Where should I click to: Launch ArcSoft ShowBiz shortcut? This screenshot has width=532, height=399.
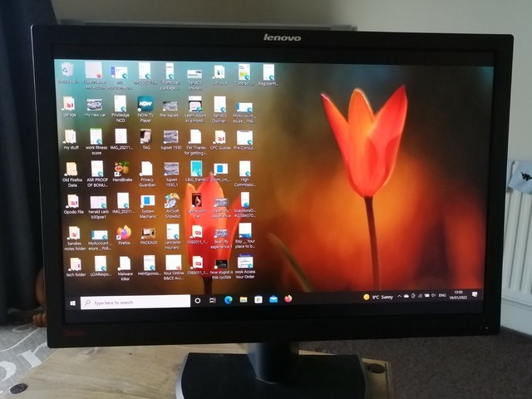(172, 205)
